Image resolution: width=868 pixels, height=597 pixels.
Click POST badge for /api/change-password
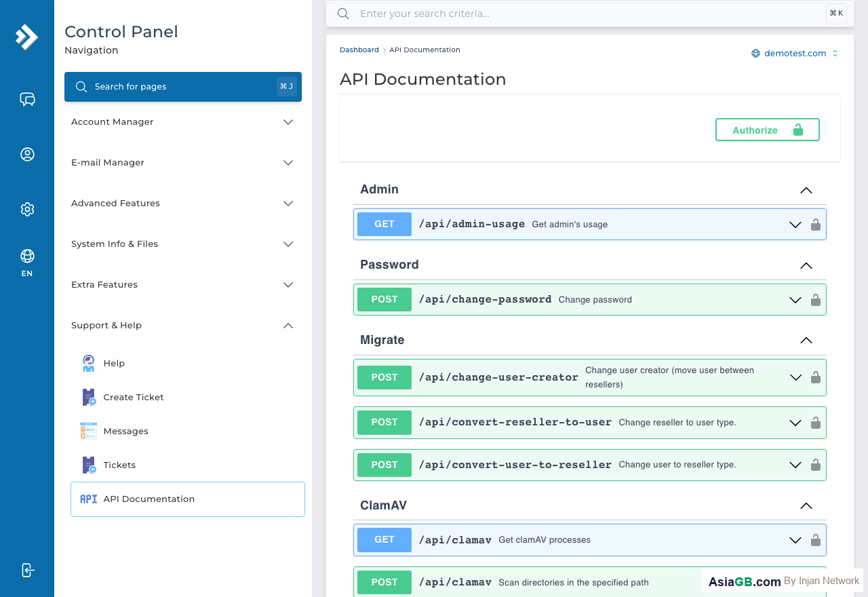point(384,300)
